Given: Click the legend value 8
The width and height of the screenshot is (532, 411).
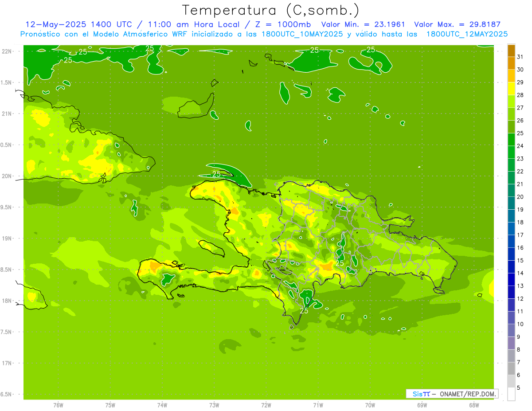Looking at the screenshot, I should [519, 349].
